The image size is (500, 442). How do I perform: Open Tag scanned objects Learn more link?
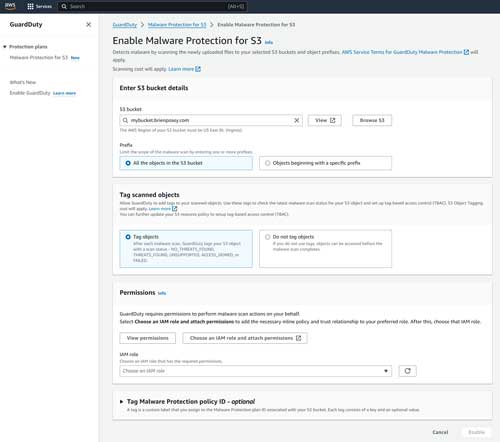point(163,209)
